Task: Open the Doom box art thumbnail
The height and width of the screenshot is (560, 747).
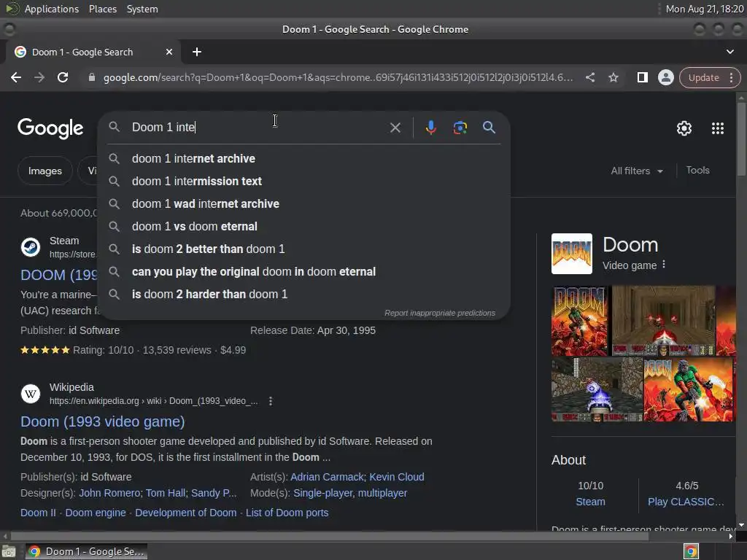Action: pyautogui.click(x=579, y=321)
